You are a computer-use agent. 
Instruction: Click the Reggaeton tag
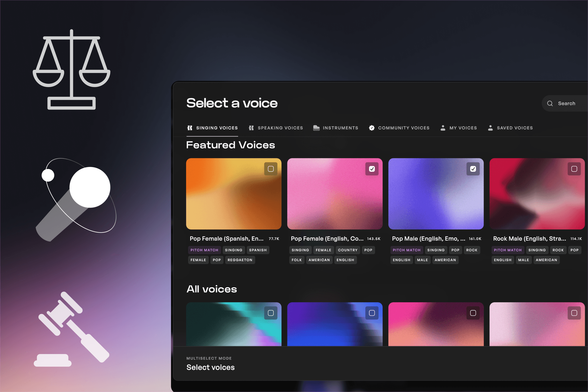(x=240, y=260)
